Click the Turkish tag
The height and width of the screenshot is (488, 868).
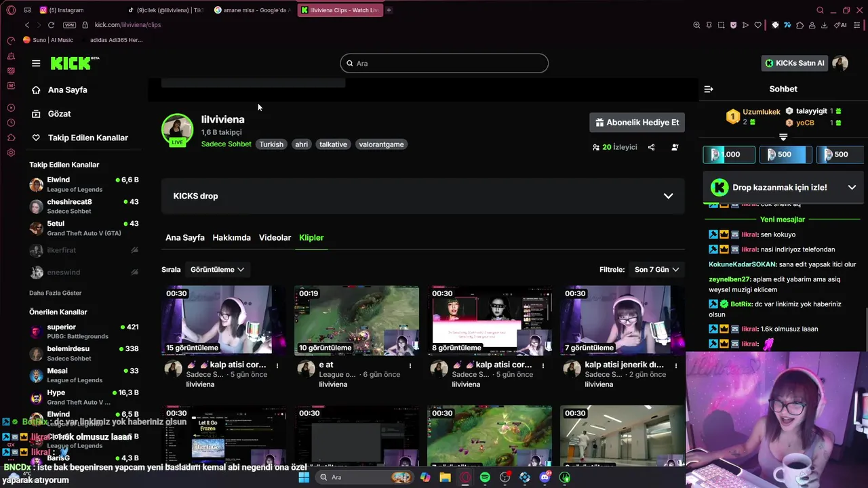pos(271,144)
